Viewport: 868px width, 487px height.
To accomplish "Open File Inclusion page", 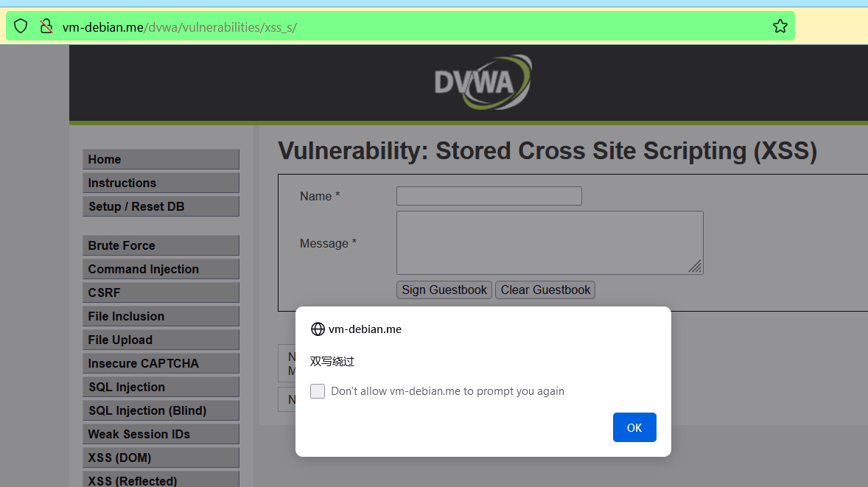I will coord(161,317).
